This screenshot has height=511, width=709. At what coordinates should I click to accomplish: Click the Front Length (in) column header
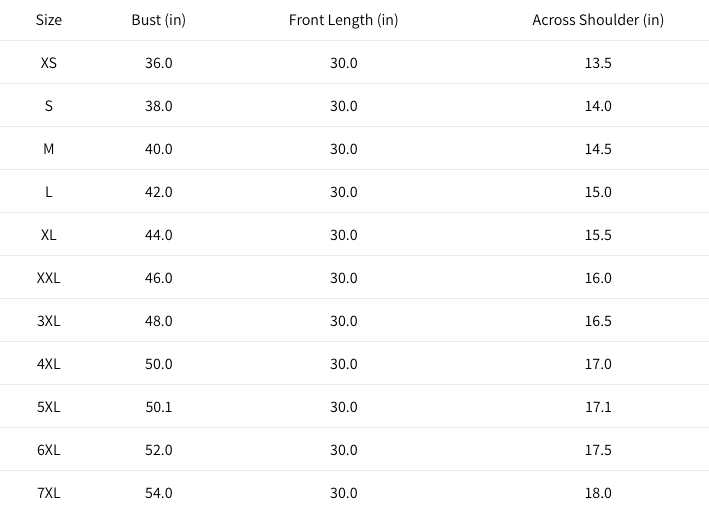tap(343, 20)
